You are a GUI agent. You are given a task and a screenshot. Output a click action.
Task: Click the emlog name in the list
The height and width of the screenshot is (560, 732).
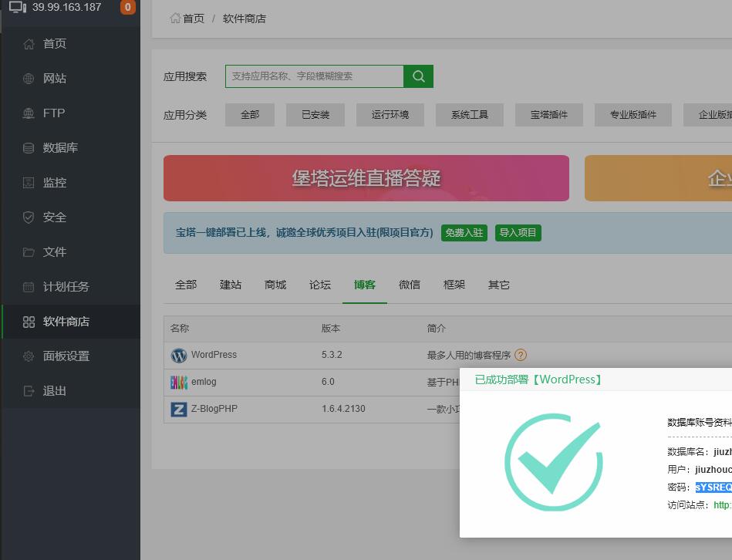click(x=204, y=382)
